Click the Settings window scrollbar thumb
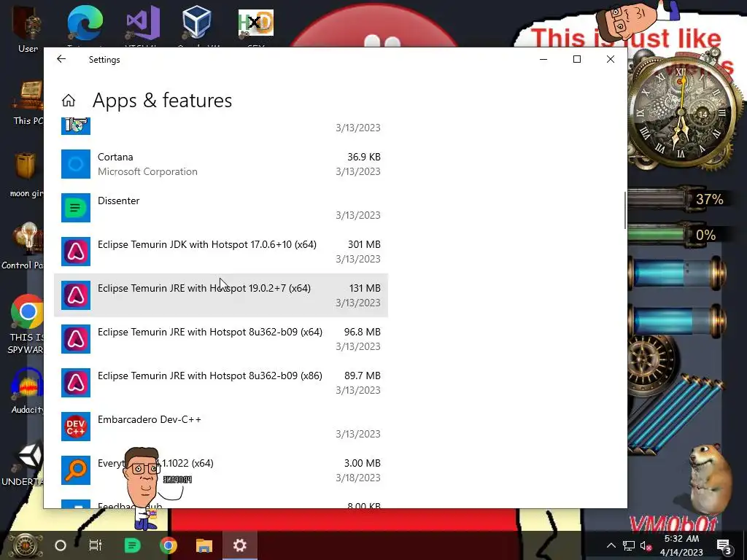The image size is (747, 560). (625, 210)
